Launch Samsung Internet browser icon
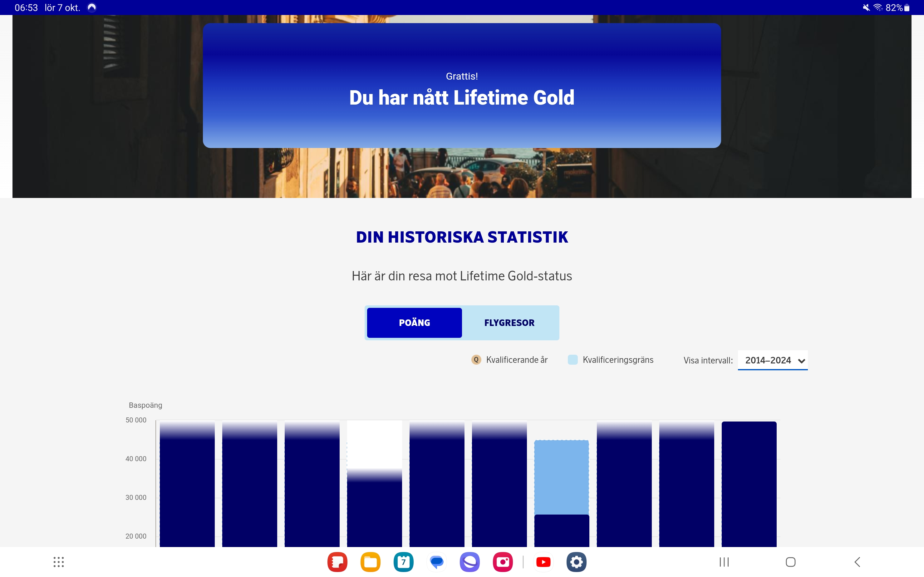This screenshot has height=577, width=924. (x=469, y=562)
